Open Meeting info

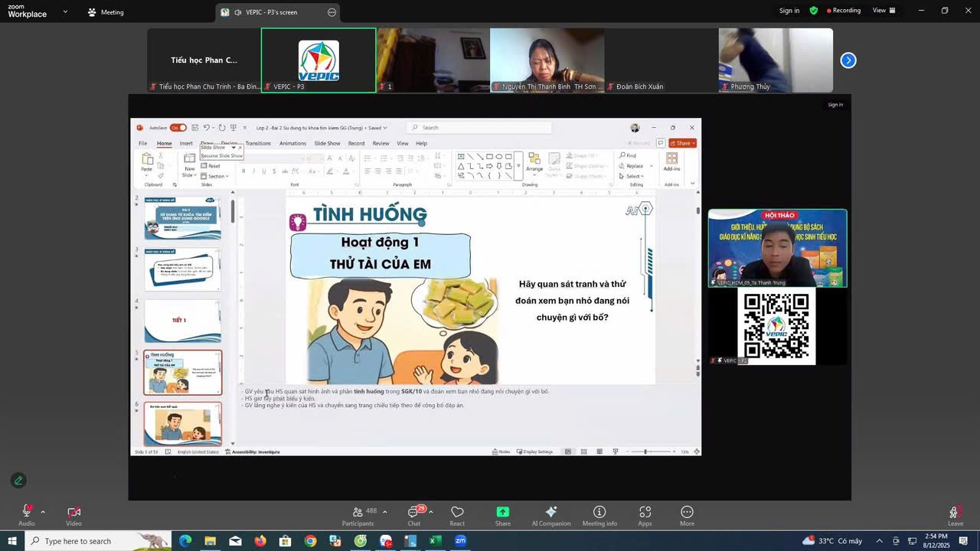click(599, 513)
